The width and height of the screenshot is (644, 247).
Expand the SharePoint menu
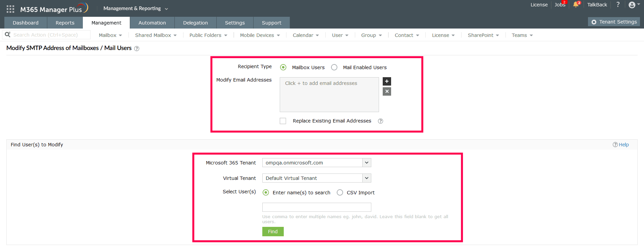click(483, 35)
